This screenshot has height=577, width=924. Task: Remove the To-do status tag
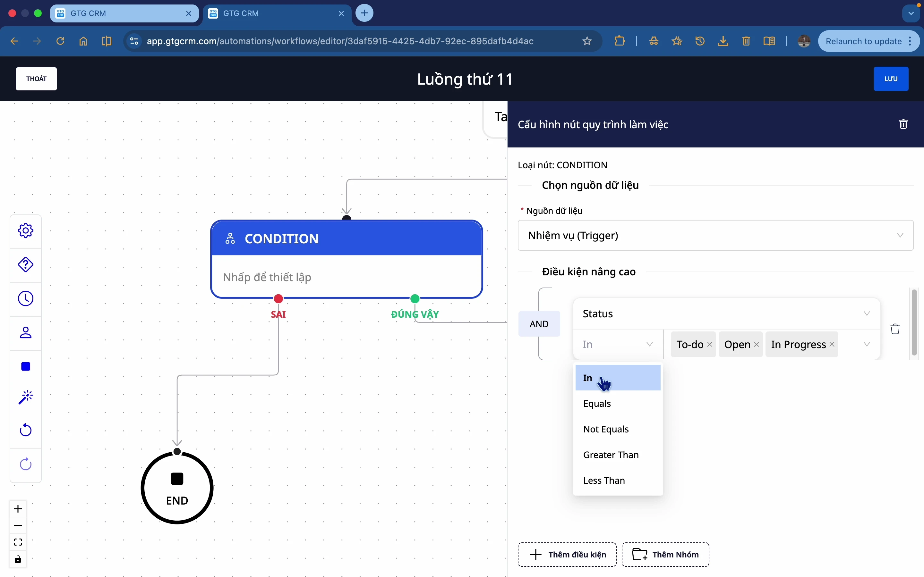pos(709,344)
